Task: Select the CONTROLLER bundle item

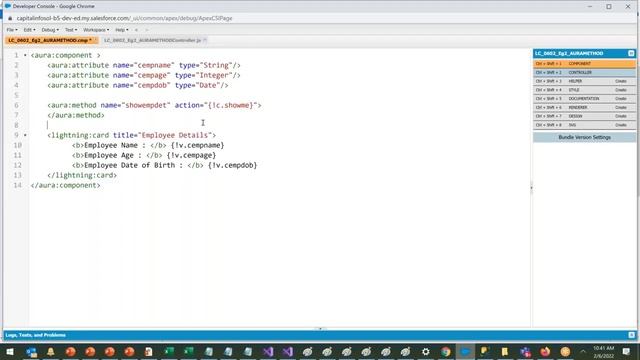Action: (x=584, y=73)
